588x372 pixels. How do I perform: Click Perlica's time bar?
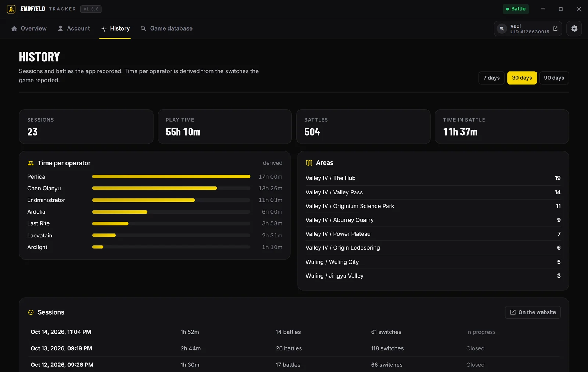[x=171, y=177]
